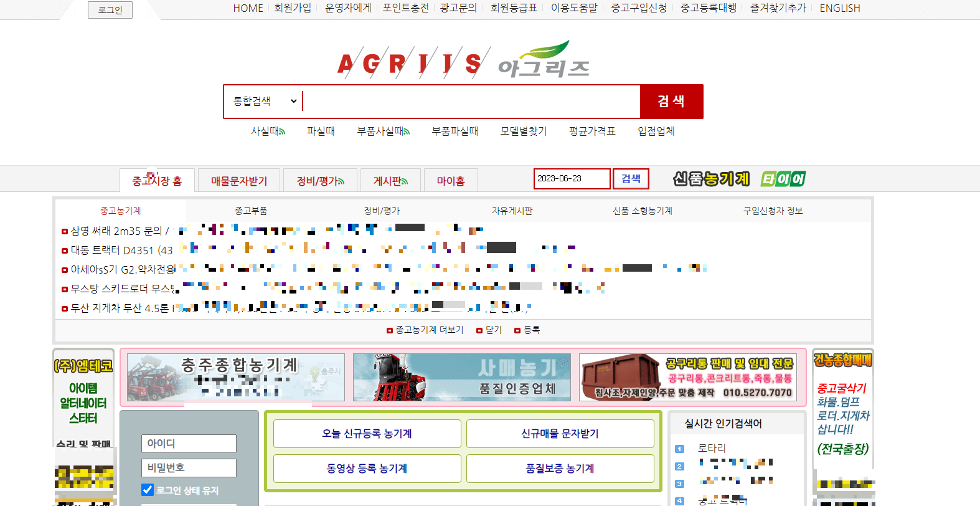980x506 pixels.
Task: Open 광고문의 link
Action: 458,8
